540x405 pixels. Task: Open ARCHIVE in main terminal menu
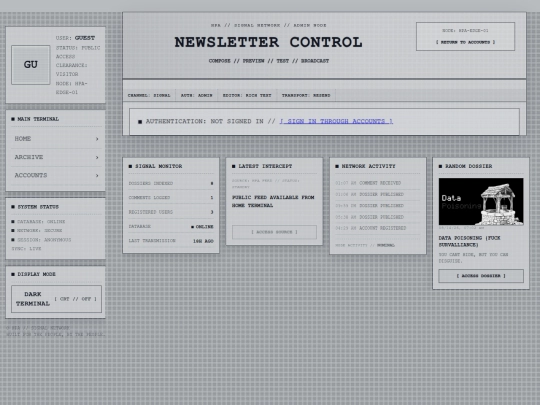[x=56, y=157]
